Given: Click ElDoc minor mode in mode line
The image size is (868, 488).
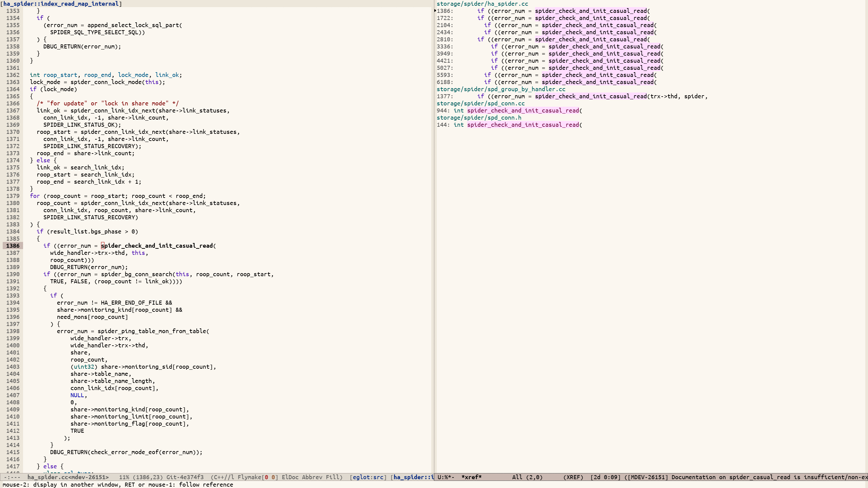Looking at the screenshot, I should pyautogui.click(x=290, y=477).
